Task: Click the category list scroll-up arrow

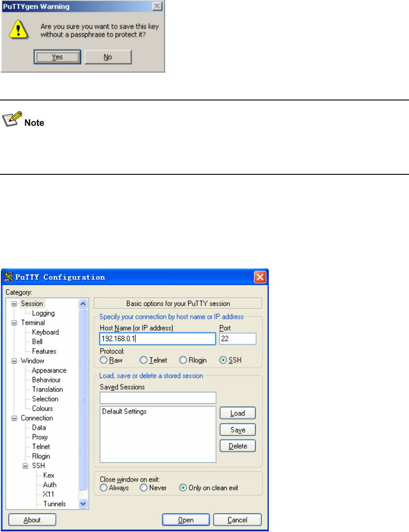Action: coord(83,304)
